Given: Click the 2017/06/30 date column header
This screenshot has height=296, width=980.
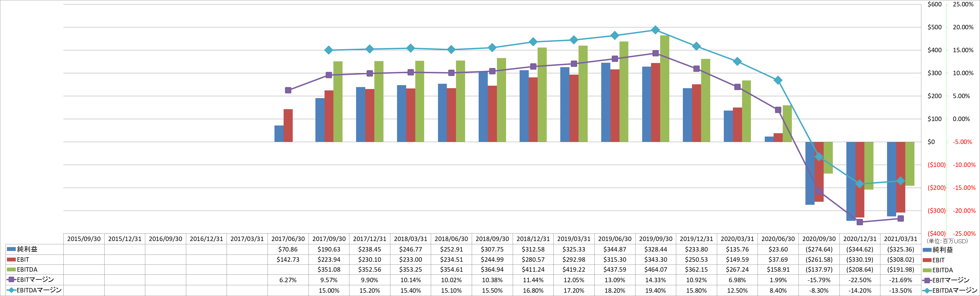Looking at the screenshot, I should coord(288,239).
